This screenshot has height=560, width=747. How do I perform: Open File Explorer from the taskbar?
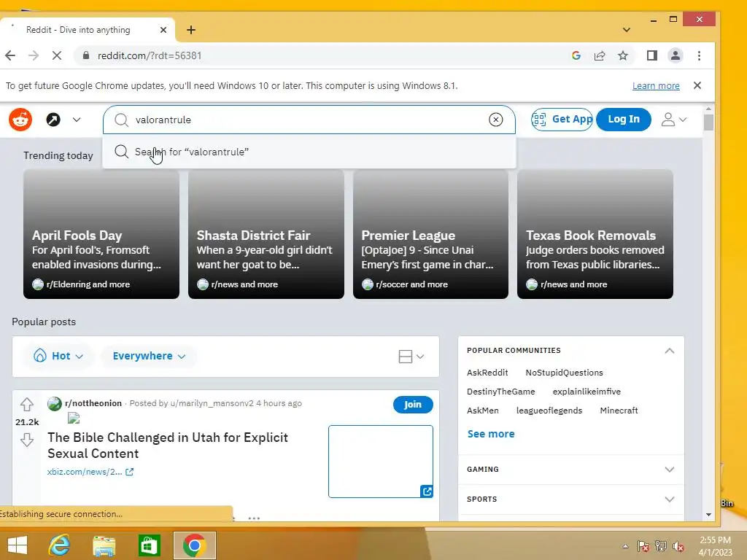pyautogui.click(x=104, y=545)
